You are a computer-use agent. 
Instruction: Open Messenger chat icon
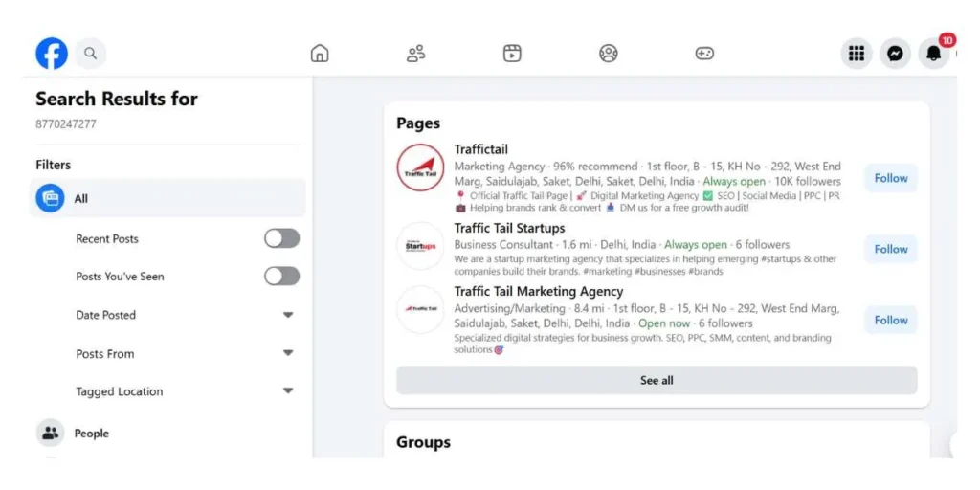(895, 54)
